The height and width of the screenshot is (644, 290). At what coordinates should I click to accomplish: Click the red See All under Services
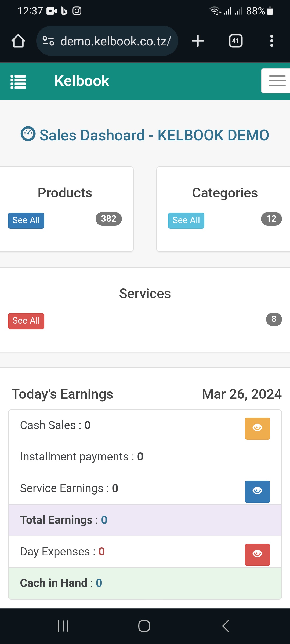pos(26,321)
